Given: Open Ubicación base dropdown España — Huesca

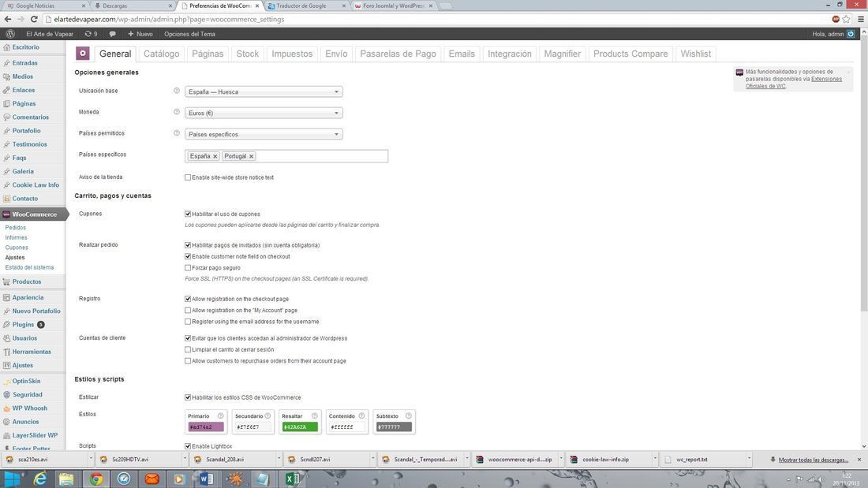Looking at the screenshot, I should tap(264, 92).
